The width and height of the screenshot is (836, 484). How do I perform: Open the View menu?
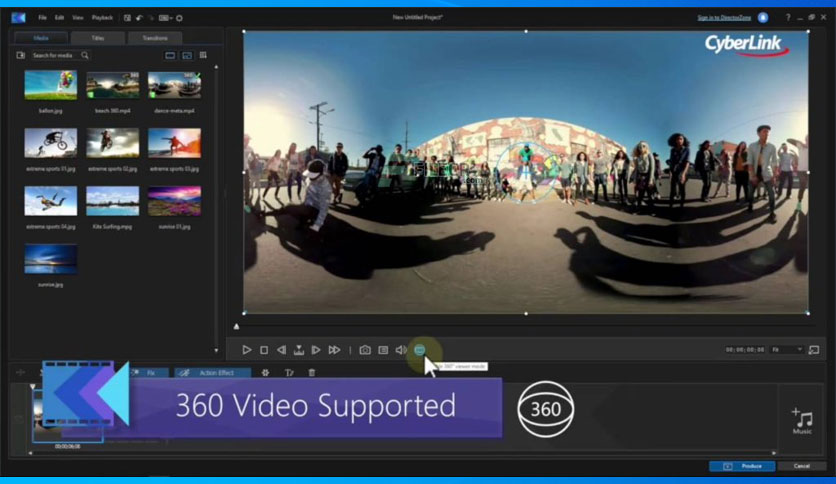78,18
